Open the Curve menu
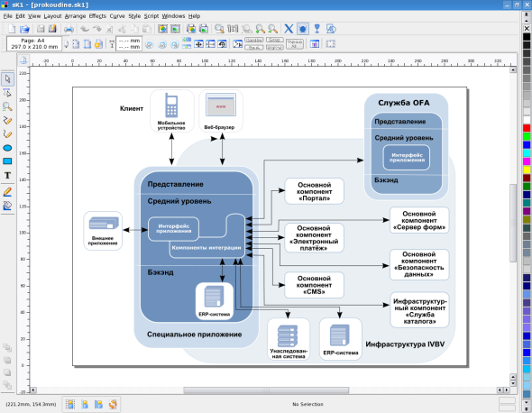The width and height of the screenshot is (532, 413). point(117,16)
